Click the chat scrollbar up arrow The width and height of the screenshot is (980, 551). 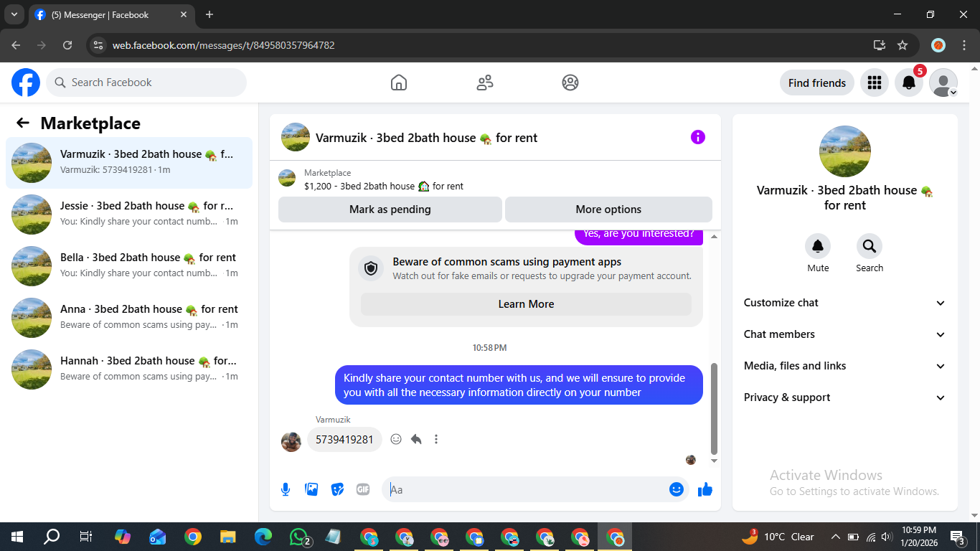714,236
